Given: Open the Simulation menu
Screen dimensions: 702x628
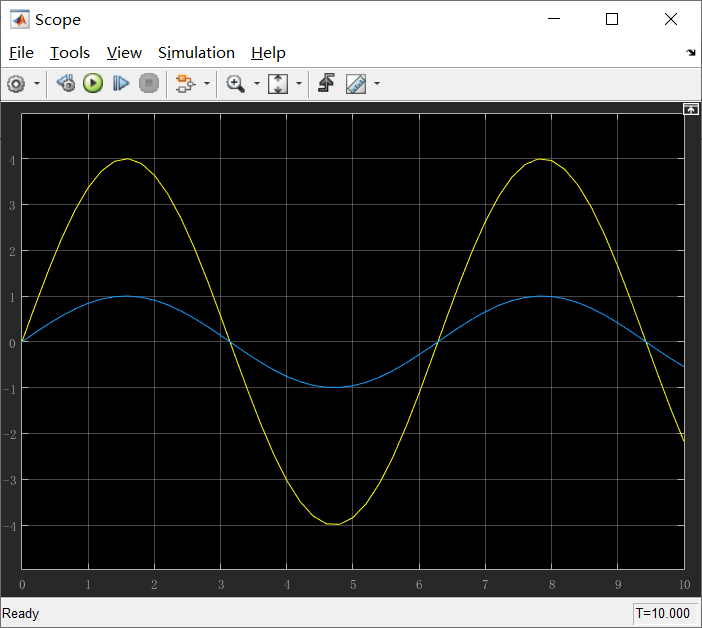Looking at the screenshot, I should (196, 53).
